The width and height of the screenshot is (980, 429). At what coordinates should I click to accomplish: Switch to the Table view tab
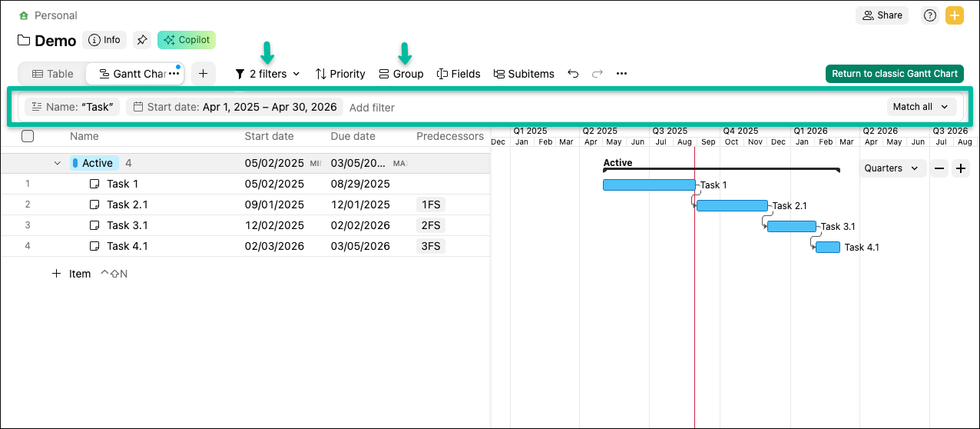click(x=53, y=74)
